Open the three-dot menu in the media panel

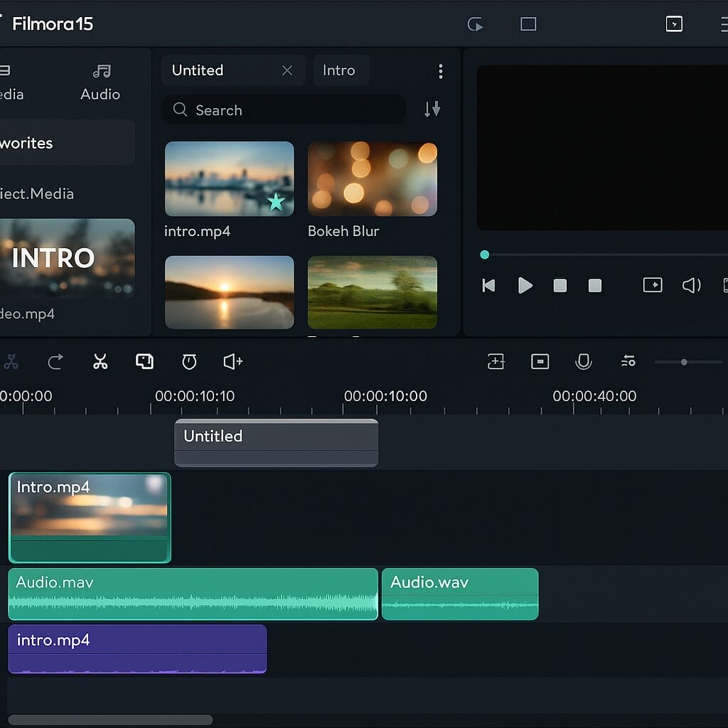click(x=441, y=71)
